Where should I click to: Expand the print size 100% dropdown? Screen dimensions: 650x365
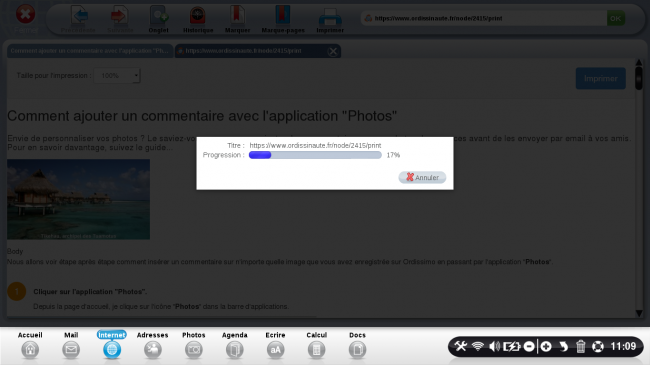(x=117, y=75)
